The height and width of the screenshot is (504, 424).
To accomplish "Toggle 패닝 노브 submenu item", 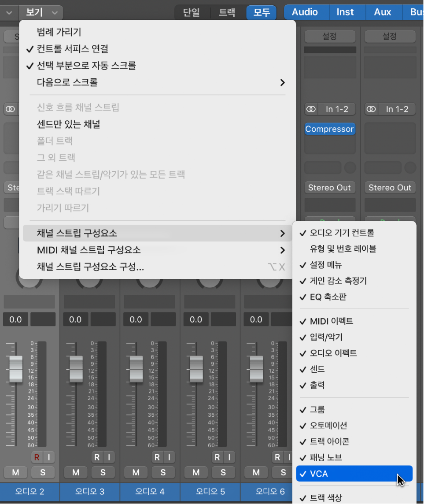I will click(354, 457).
